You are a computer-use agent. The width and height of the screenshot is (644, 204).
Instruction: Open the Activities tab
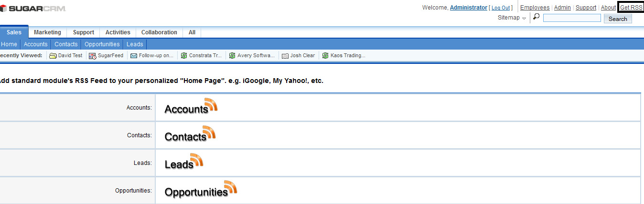click(x=118, y=32)
